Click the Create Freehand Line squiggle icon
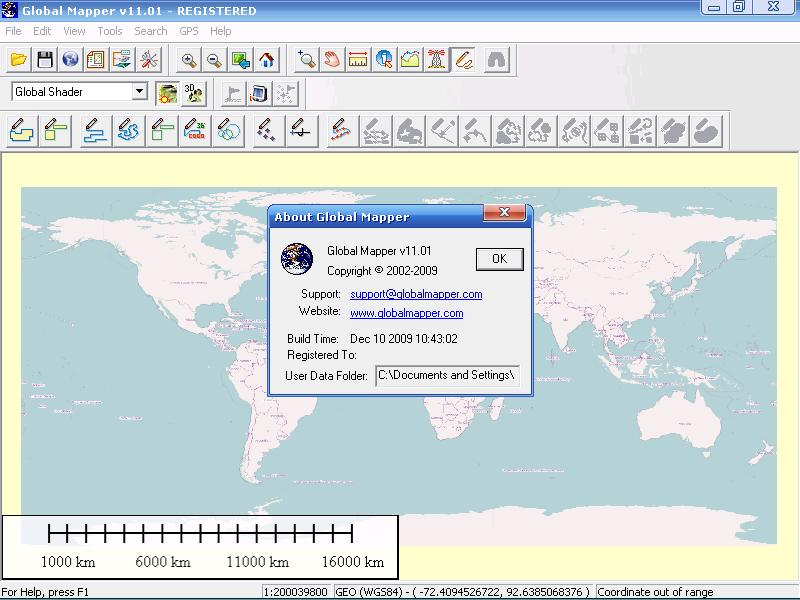The height and width of the screenshot is (600, 800). click(x=129, y=131)
